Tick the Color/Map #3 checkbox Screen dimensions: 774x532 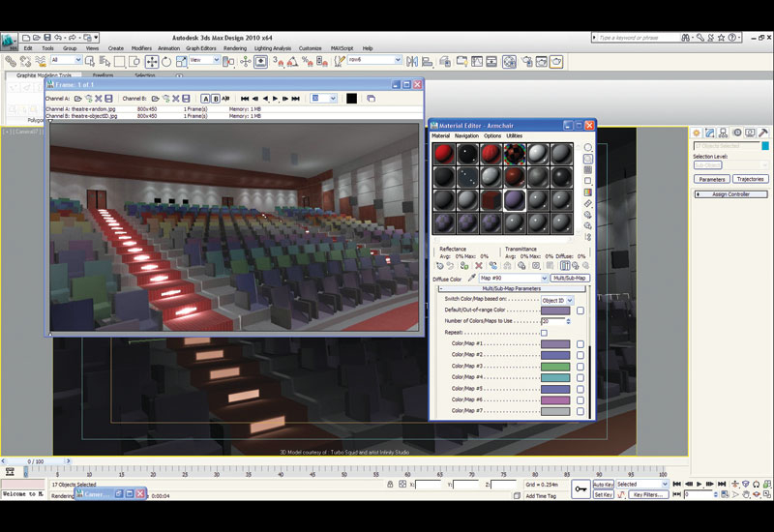coord(580,367)
